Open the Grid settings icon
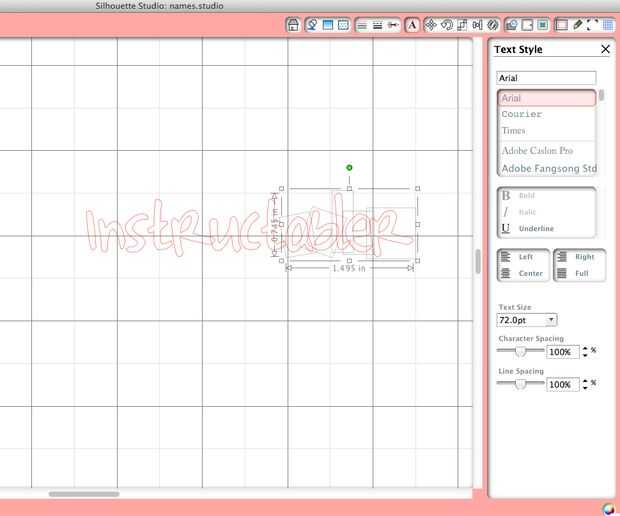This screenshot has height=516, width=620. [608, 25]
